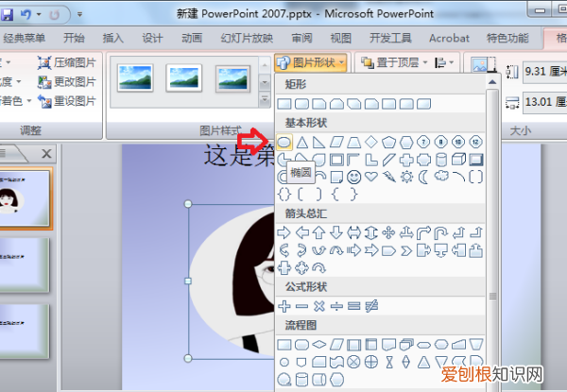This screenshot has height=392, width=567.
Task: Select the ellipse shape in basic shapes
Action: pos(284,142)
